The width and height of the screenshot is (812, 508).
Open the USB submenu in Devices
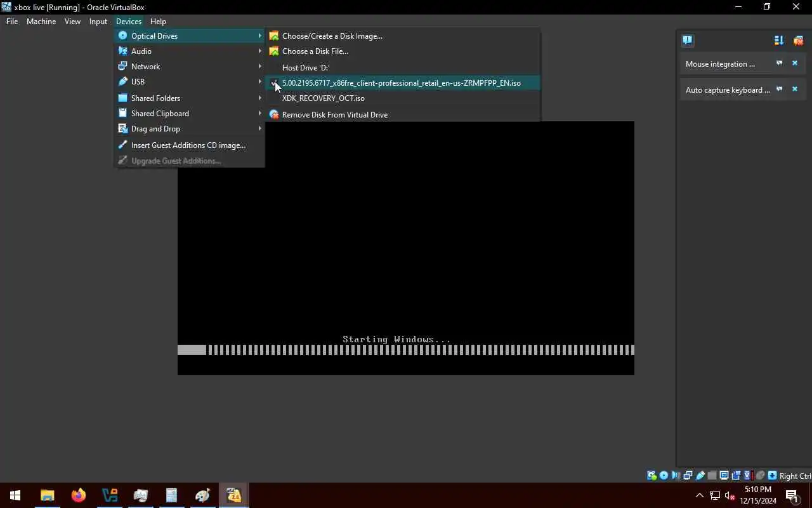(190, 81)
